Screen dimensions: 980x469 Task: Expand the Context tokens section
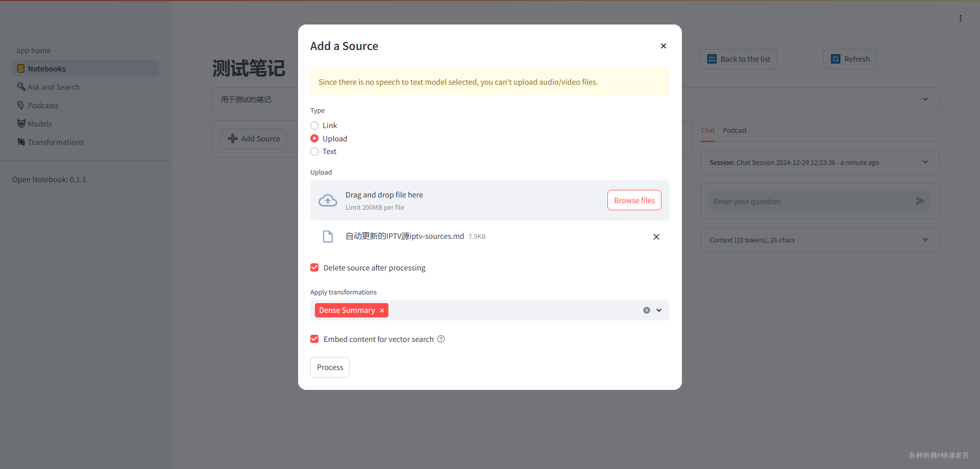coord(925,240)
